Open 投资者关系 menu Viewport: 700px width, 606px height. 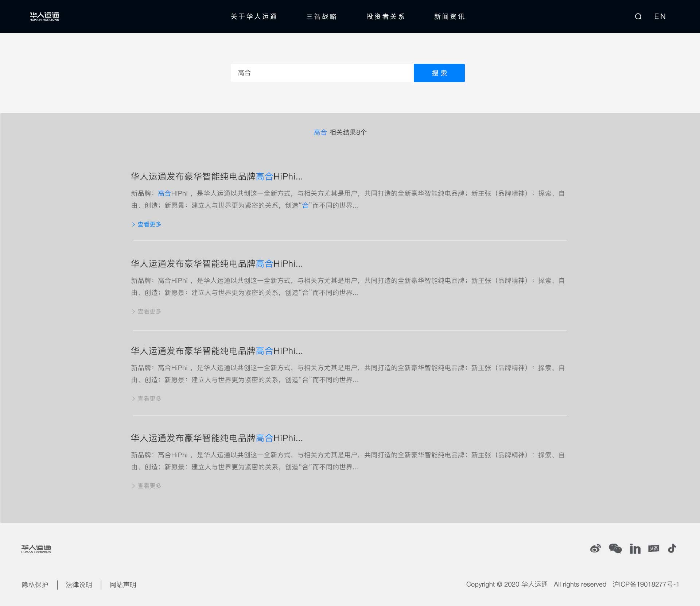tap(385, 16)
